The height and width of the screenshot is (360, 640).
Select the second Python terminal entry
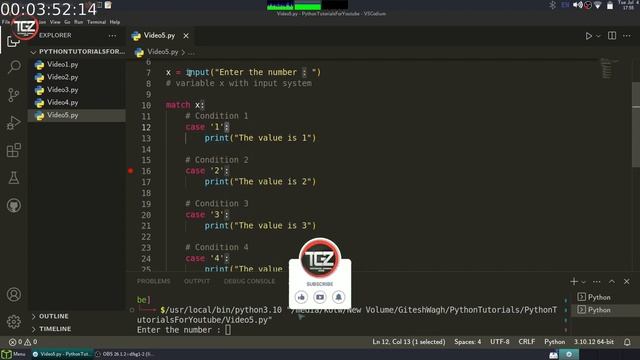coord(606,310)
